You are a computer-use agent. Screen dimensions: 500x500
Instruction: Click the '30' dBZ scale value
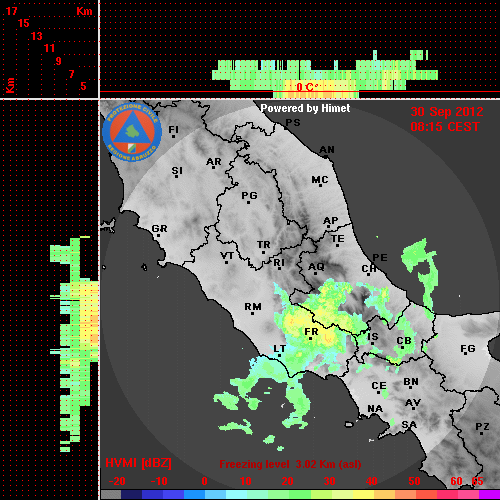[x=329, y=481]
